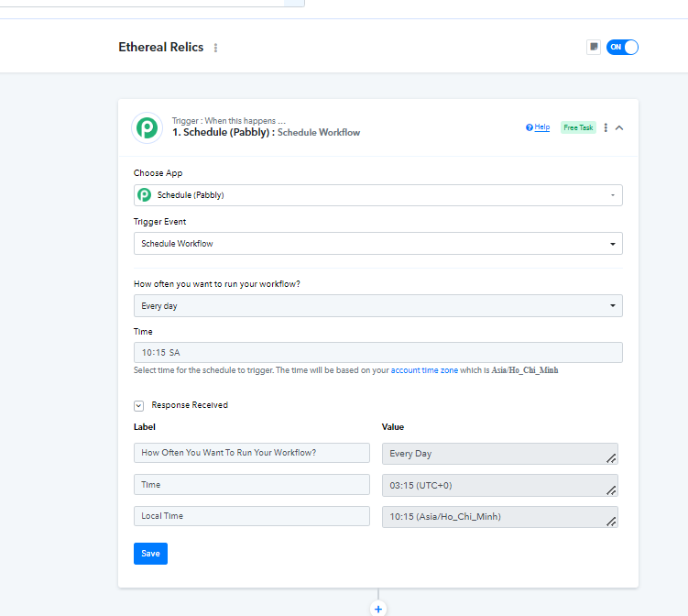Add a new step with plus icon
The height and width of the screenshot is (616, 688).
[378, 609]
